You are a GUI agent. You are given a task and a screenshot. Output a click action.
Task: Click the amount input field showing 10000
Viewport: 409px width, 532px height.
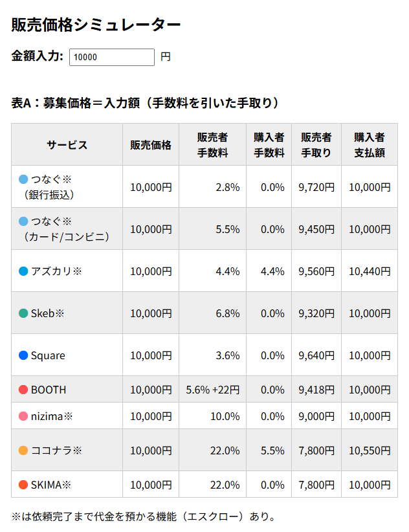tap(111, 57)
